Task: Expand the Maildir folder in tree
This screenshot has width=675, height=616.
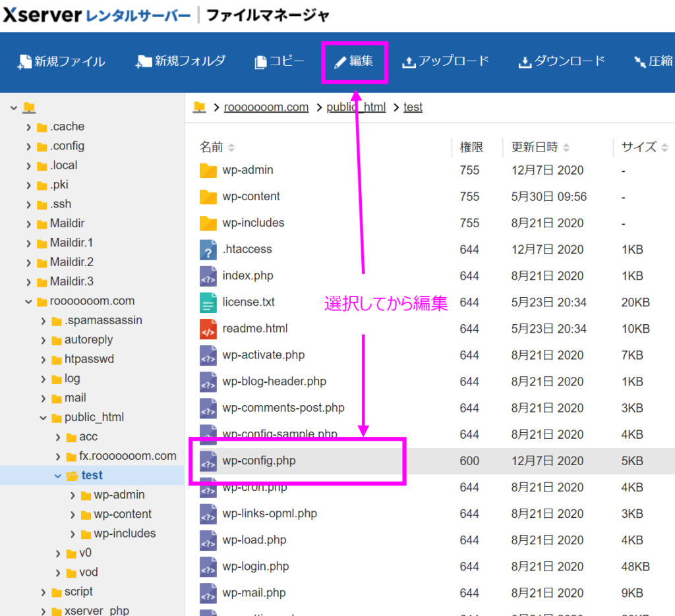Action: click(28, 224)
